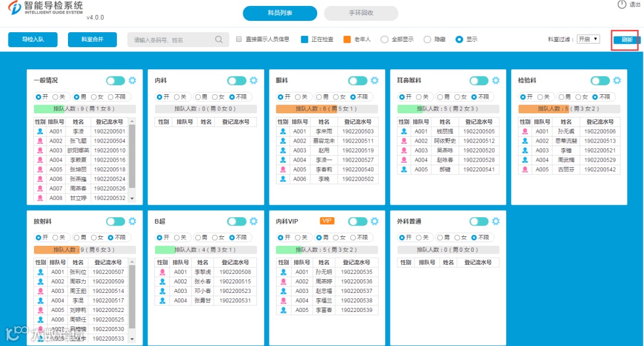
Task: Click the 导检入队 button
Action: click(x=33, y=39)
